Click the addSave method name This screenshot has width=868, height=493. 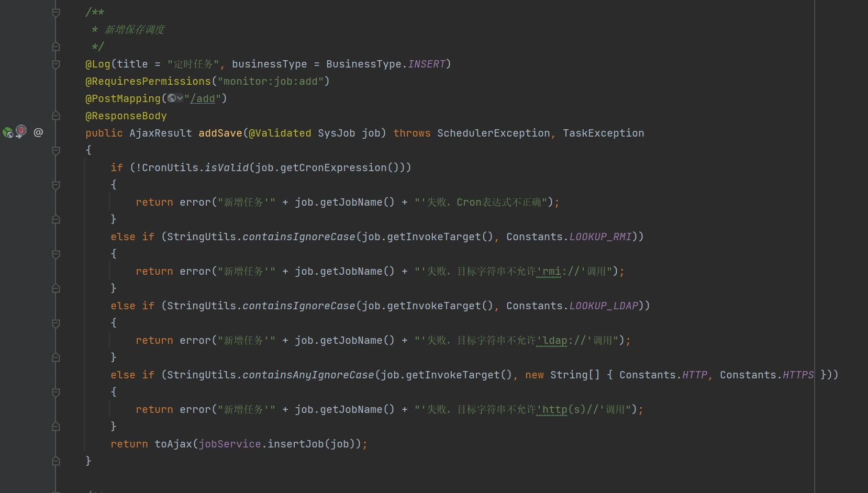point(220,133)
